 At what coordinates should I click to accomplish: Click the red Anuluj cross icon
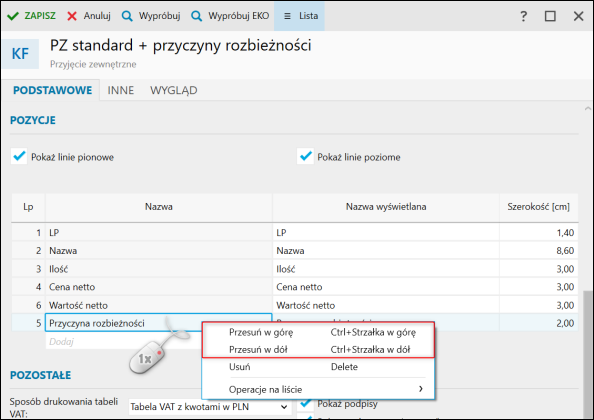[x=72, y=16]
